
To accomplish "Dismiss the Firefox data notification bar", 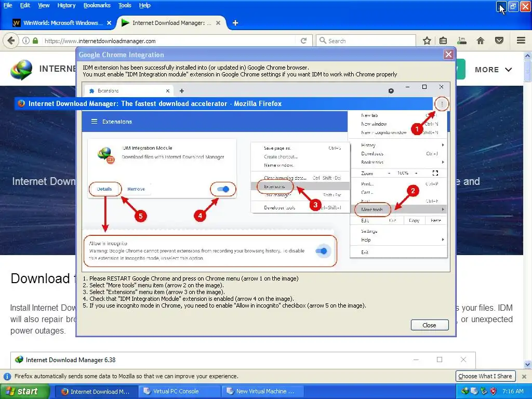I will [x=524, y=376].
